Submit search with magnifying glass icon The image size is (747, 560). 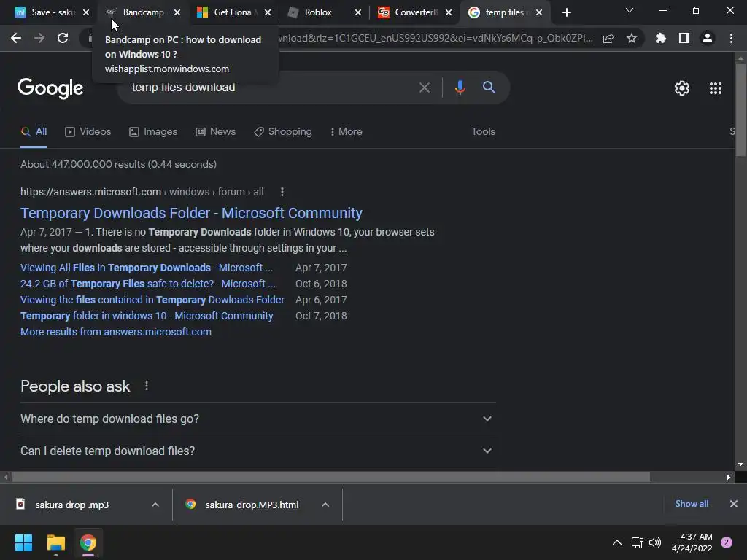[x=489, y=87]
